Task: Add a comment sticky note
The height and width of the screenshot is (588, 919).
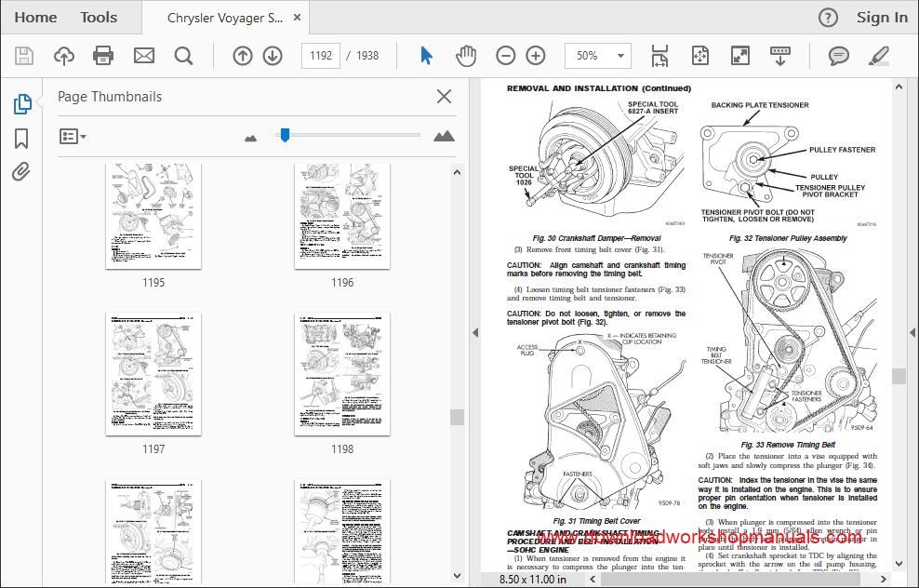Action: point(839,56)
